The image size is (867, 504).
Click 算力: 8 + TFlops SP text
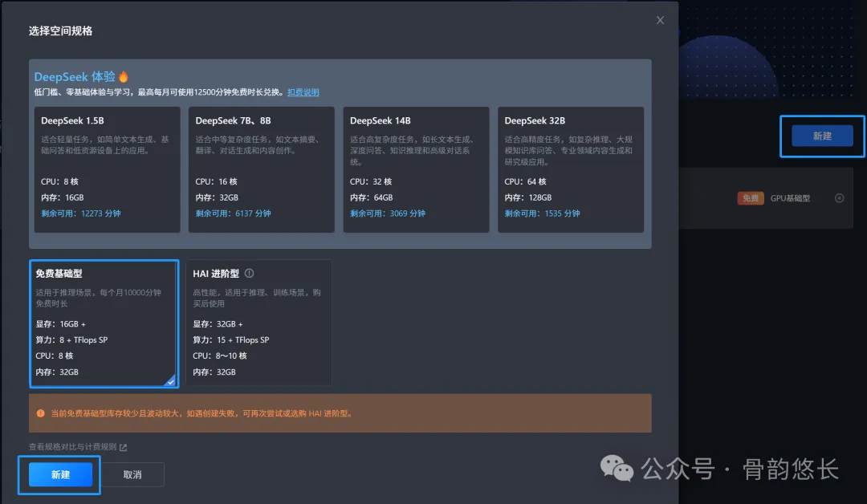72,339
